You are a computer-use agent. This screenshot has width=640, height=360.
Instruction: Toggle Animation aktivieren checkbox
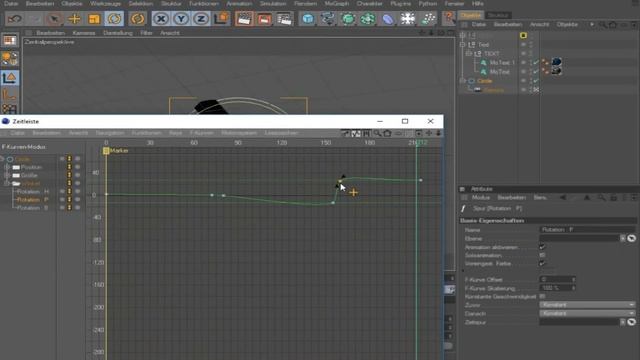(x=542, y=247)
